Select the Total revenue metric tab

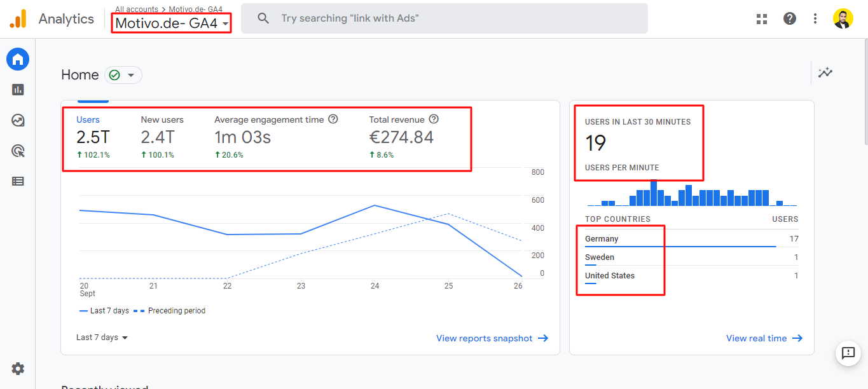pyautogui.click(x=404, y=137)
